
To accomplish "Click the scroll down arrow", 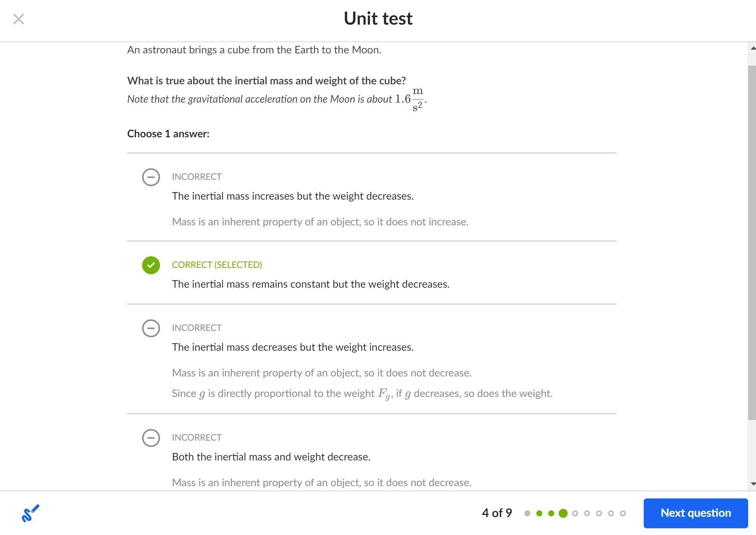I will 752,484.
